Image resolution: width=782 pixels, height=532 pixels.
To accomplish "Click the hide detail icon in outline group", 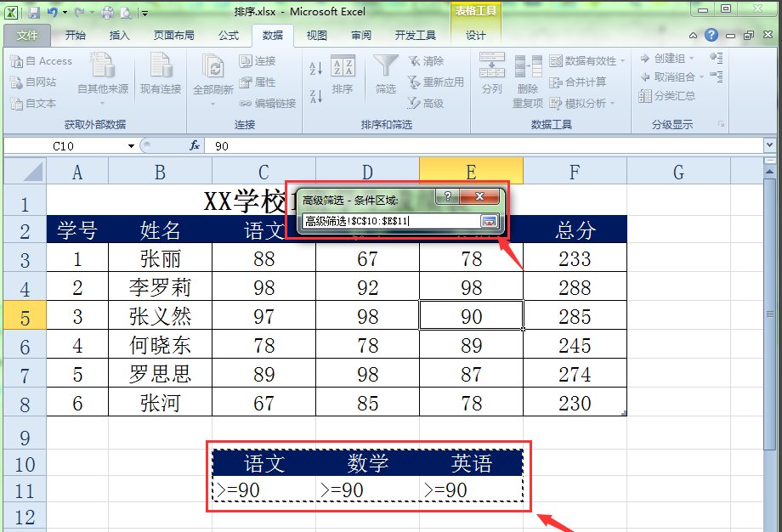I will [x=717, y=76].
